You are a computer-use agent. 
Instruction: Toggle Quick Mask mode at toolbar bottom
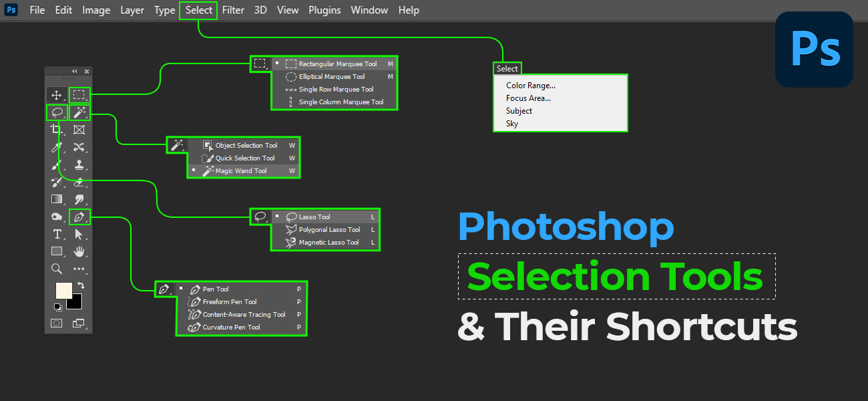pos(57,323)
